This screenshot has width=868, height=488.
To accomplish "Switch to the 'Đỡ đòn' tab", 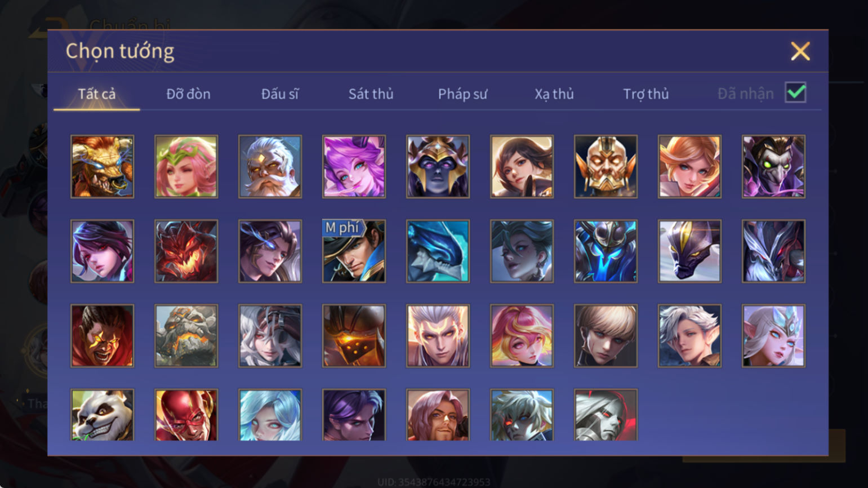I will [x=188, y=94].
